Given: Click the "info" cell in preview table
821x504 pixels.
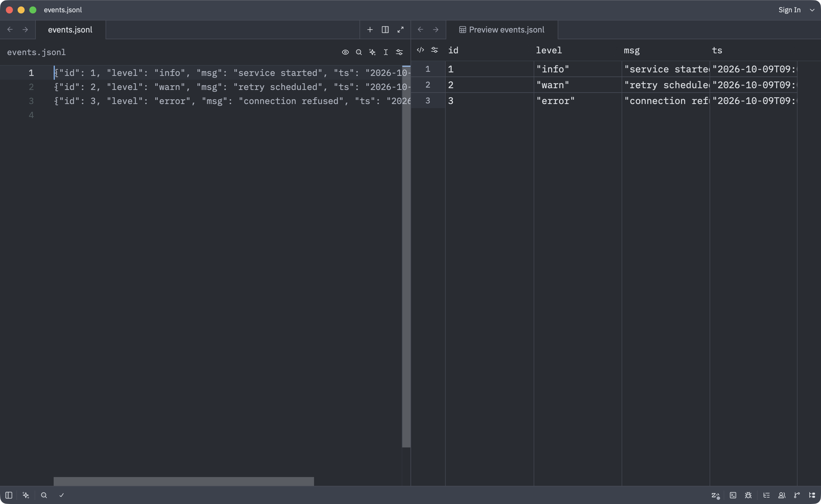Looking at the screenshot, I should coord(578,69).
